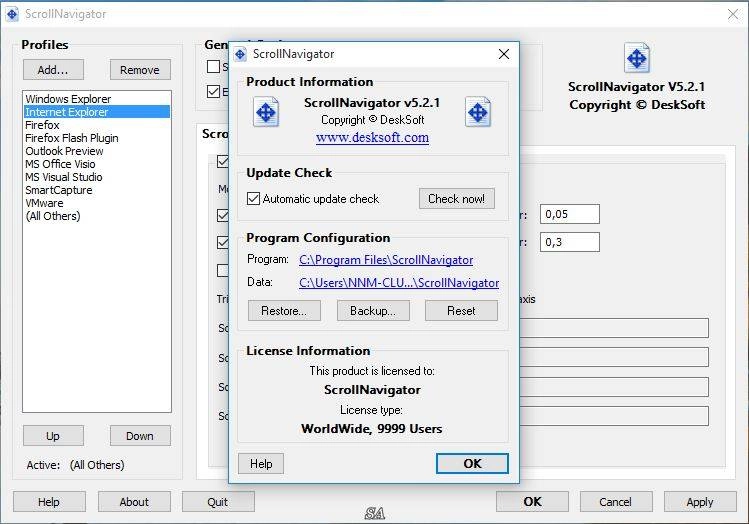
Task: Open the Data folder path link
Action: tap(399, 283)
